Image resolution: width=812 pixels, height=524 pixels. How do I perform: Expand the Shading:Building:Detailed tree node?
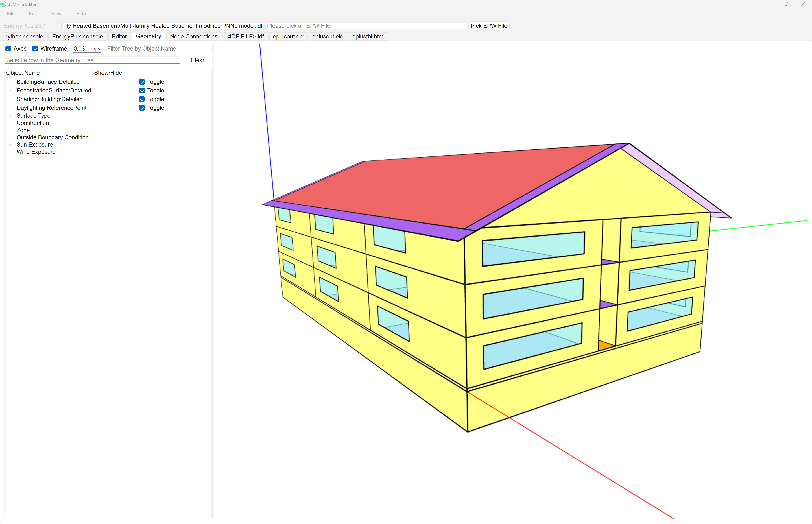(x=10, y=99)
